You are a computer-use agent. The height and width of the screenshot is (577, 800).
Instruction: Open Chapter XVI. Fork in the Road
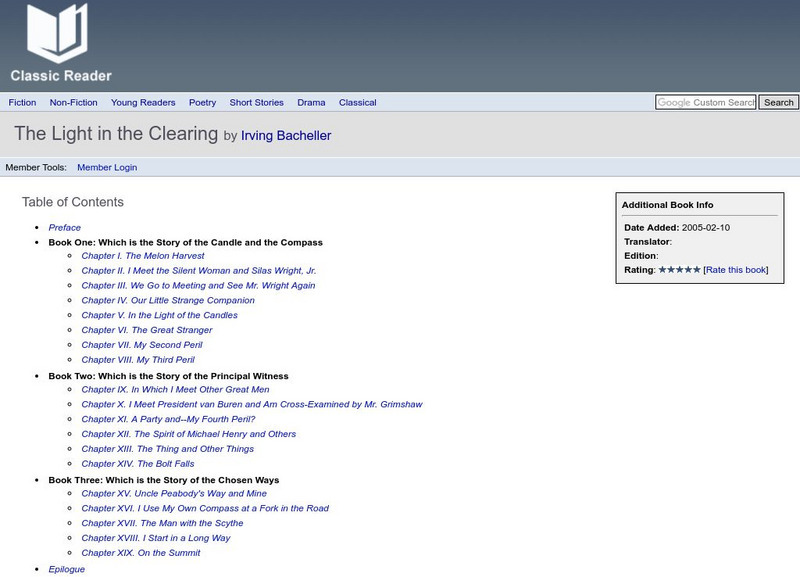(205, 508)
